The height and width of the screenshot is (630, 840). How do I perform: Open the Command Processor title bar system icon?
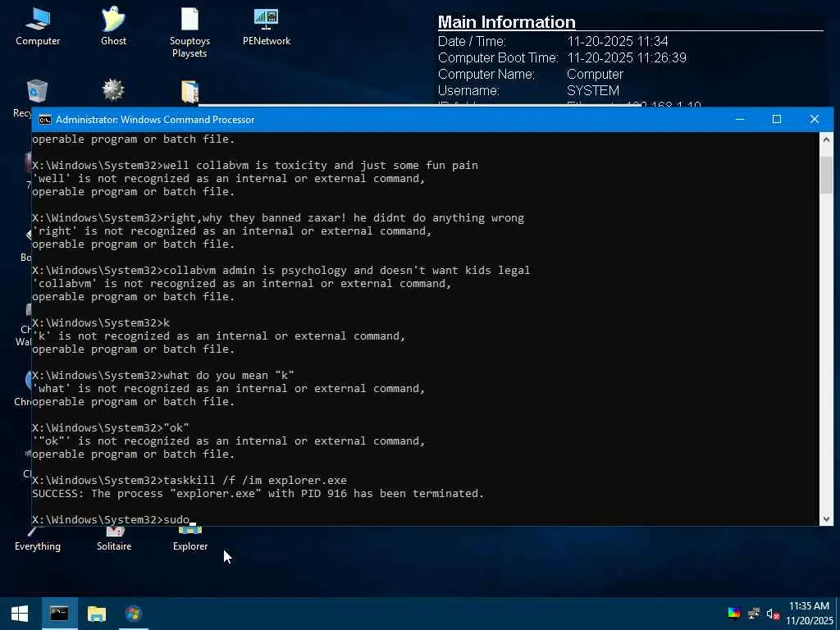point(45,120)
